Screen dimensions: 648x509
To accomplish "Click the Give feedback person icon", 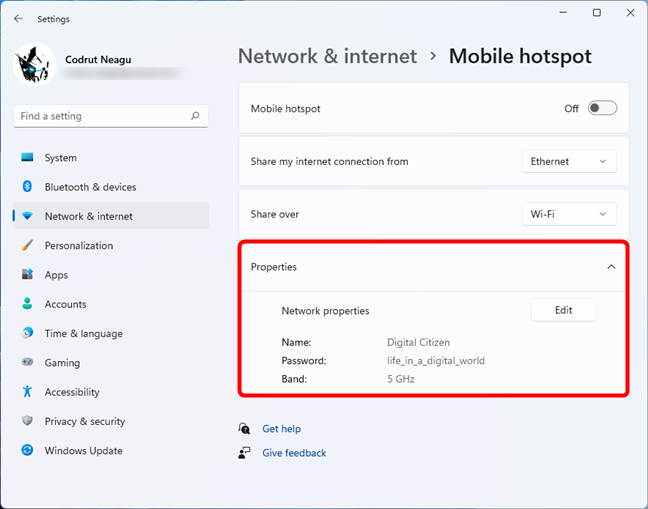I will [x=244, y=453].
